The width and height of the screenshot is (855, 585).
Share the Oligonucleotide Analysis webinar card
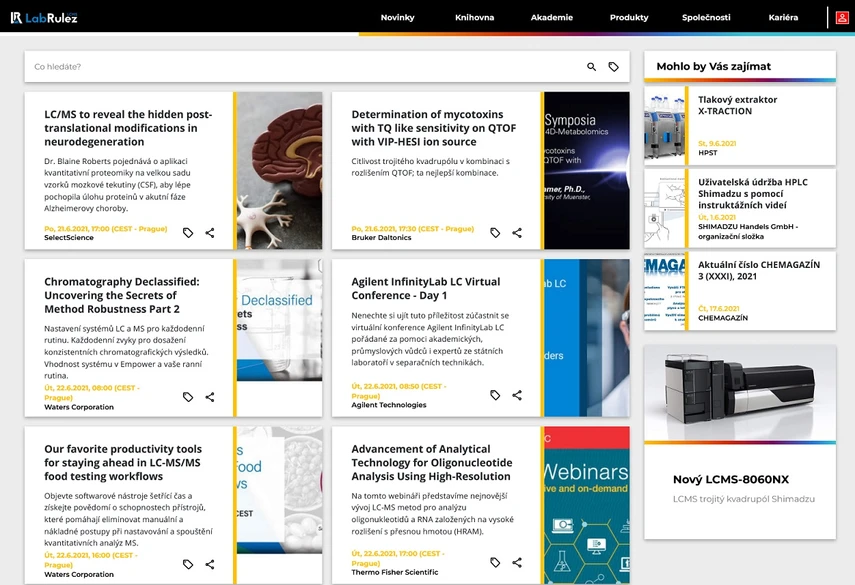[x=517, y=562]
